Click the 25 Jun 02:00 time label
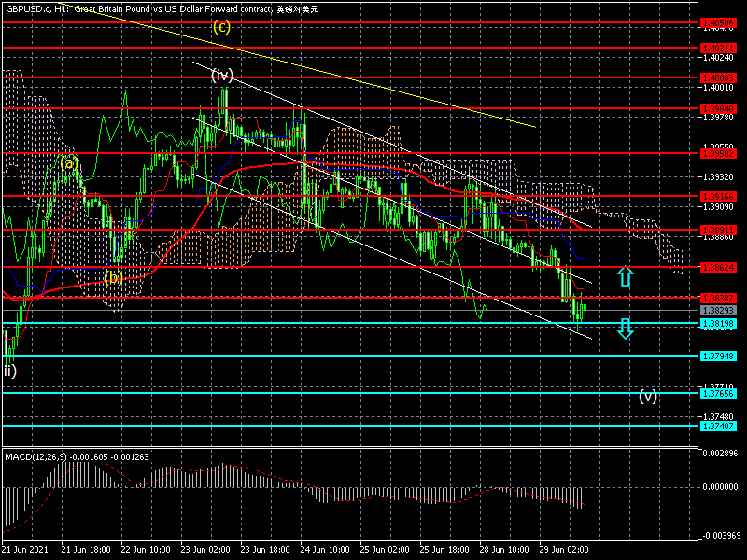Screen dimensions: 747x560 pos(385,549)
